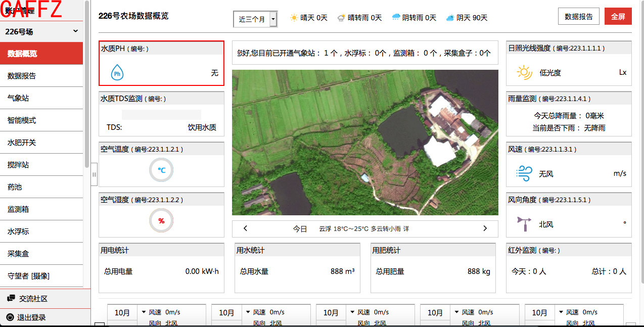Click the 退出登录 power icon
644x327 pixels.
pos(10,317)
